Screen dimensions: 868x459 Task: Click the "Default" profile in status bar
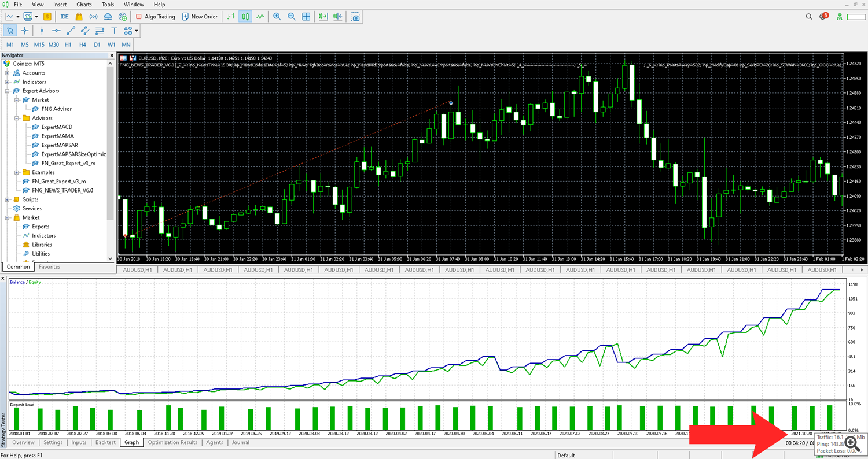565,455
